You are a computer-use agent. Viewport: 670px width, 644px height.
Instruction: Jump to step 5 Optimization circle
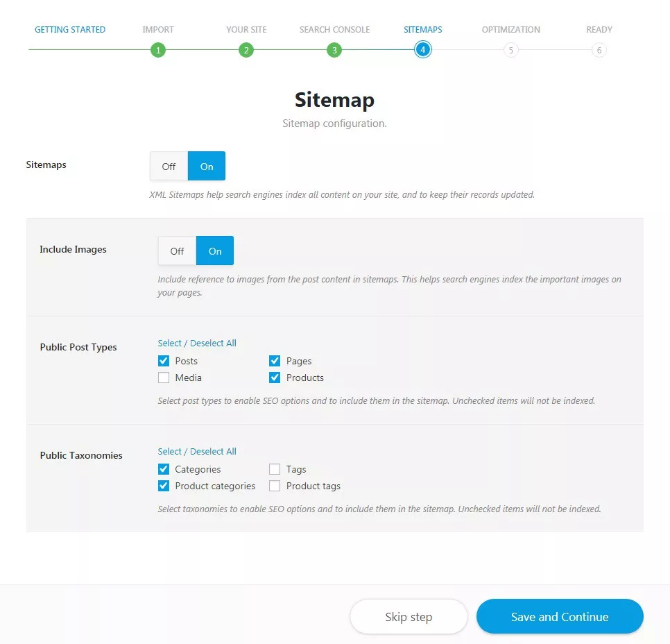tap(510, 50)
